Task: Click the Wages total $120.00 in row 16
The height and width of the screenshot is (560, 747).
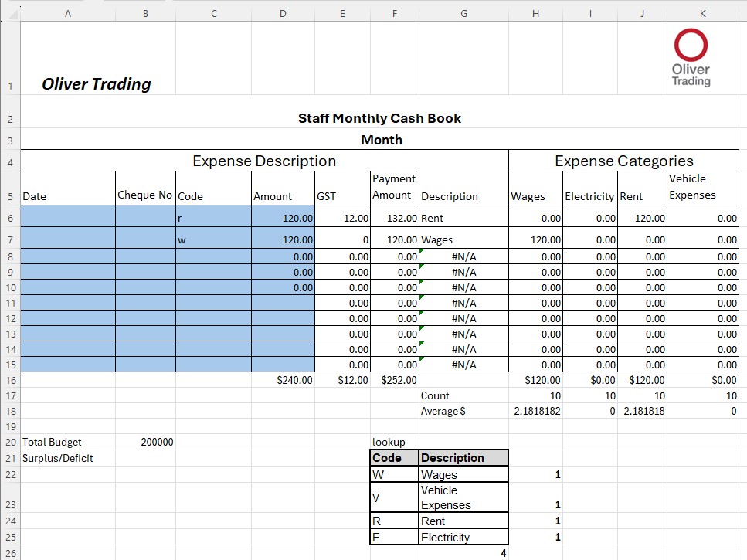Action: click(x=535, y=381)
